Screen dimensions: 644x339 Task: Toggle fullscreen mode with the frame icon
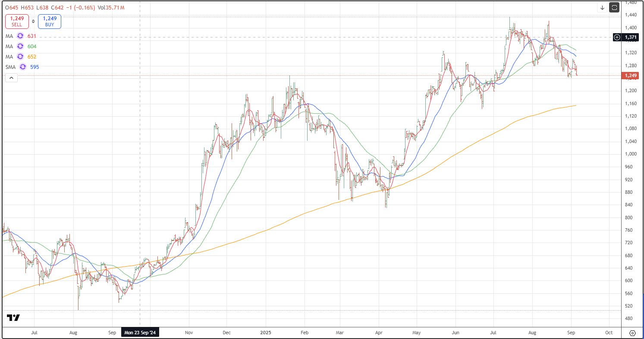point(614,7)
